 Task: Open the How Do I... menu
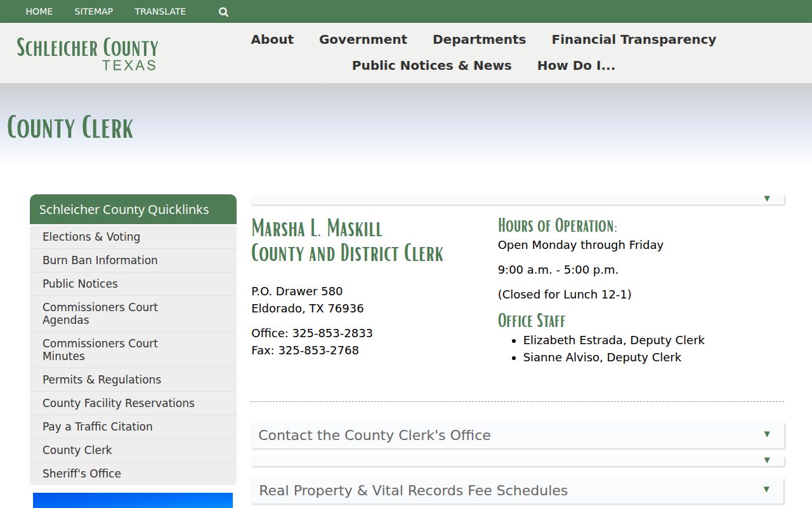(576, 65)
